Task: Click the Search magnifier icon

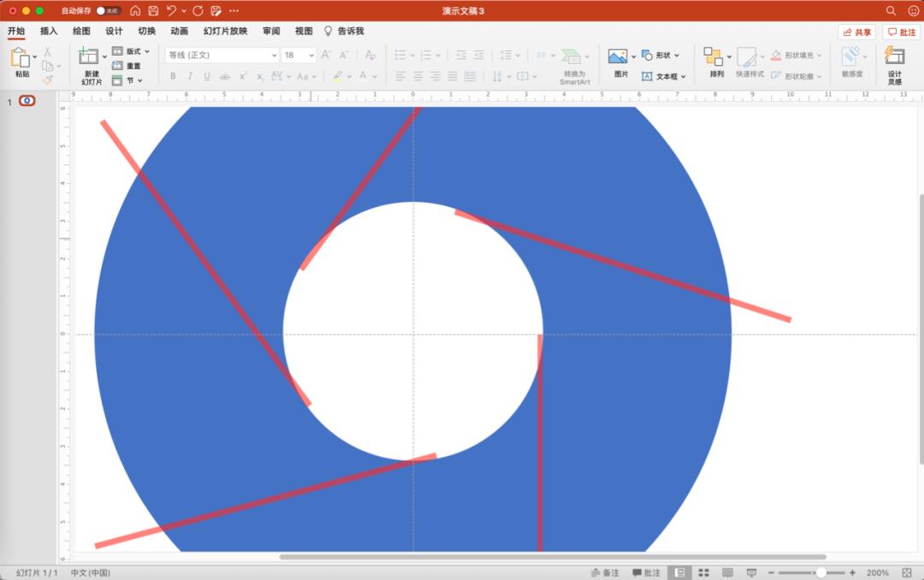Action: [891, 11]
